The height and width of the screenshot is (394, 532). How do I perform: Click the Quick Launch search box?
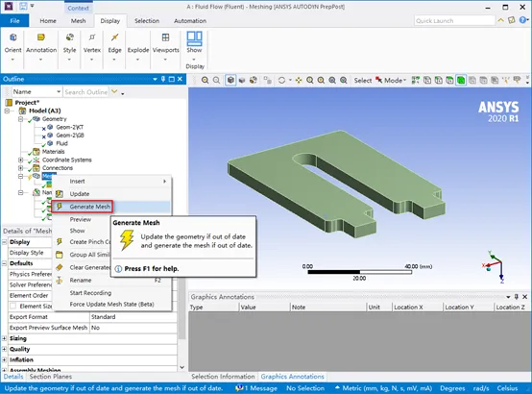[454, 21]
